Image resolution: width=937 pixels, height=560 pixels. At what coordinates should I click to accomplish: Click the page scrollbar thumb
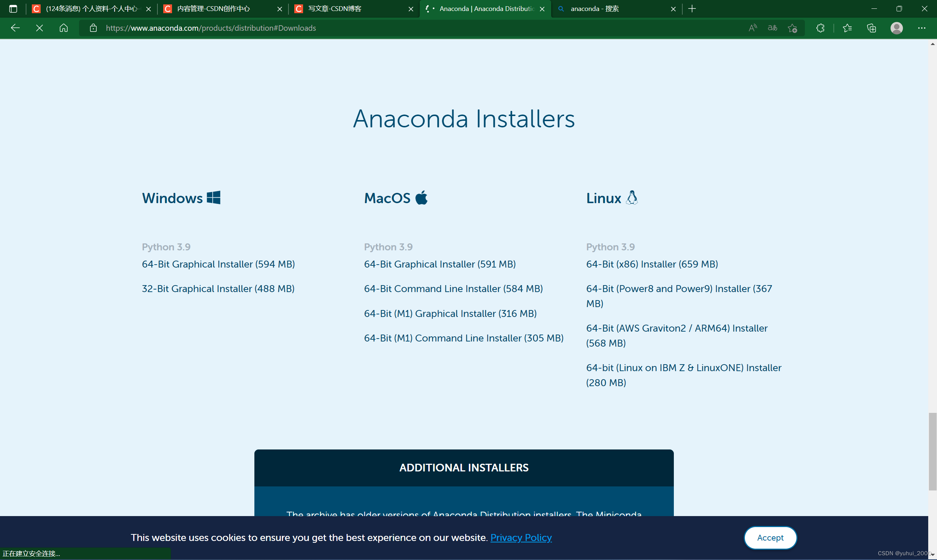pyautogui.click(x=933, y=451)
